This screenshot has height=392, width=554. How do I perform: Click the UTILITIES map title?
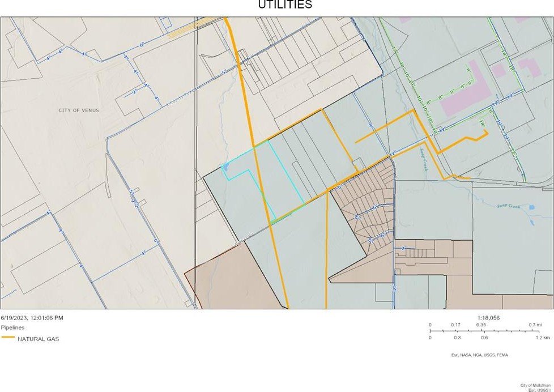[285, 5]
